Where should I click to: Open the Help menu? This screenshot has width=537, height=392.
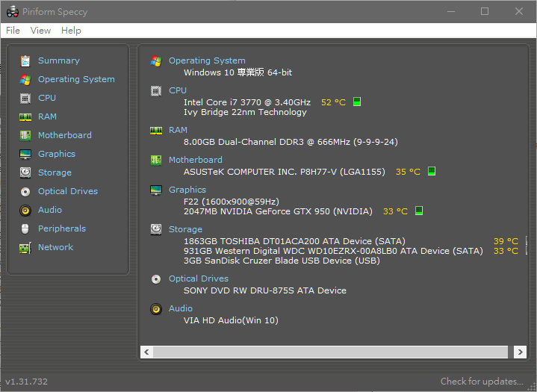click(71, 31)
